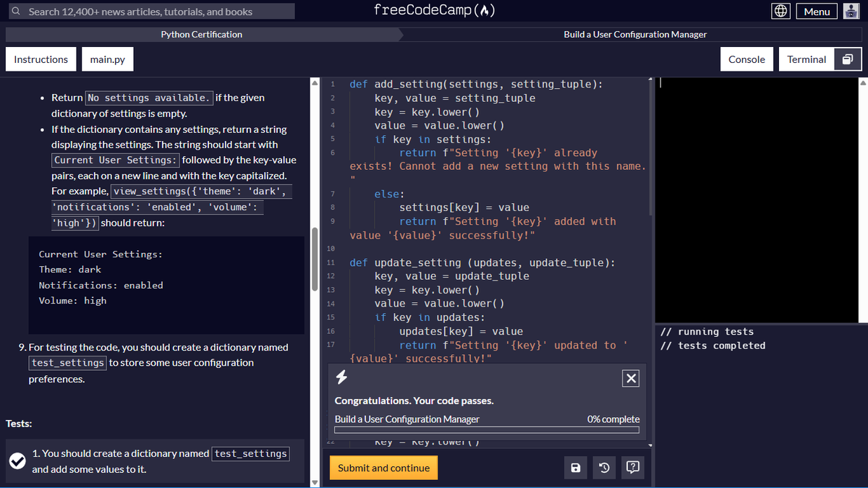Close the congratulations popup

tap(631, 378)
